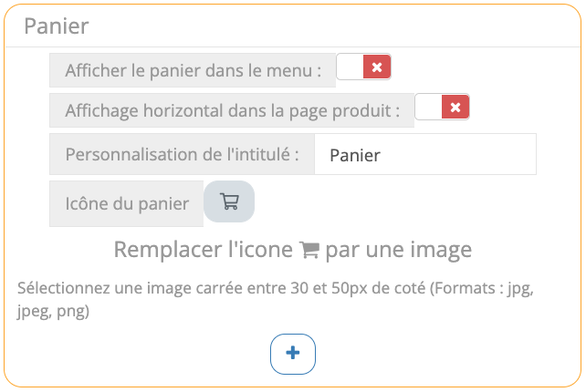This screenshot has height=392, width=586.
Task: Click the 'Afficher le panier dans le menu :' label
Action: pos(193,69)
